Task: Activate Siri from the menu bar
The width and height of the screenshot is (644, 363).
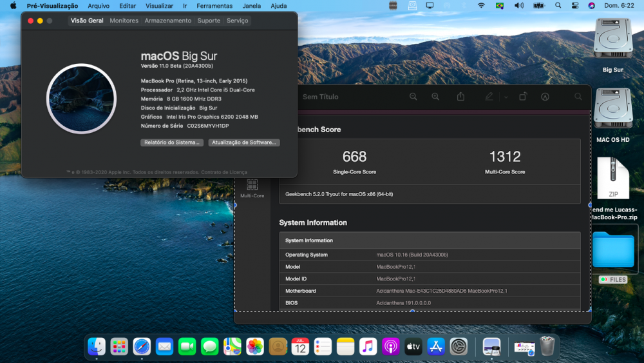Action: point(591,6)
